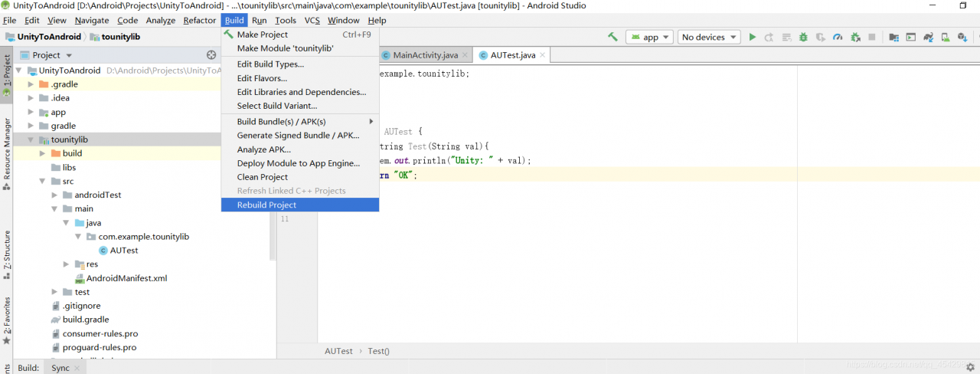Start debugging with the green bug icon
The height and width of the screenshot is (374, 980).
pyautogui.click(x=803, y=37)
